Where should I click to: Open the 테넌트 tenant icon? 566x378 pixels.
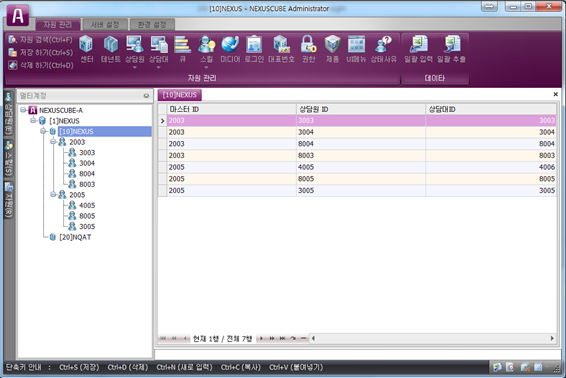[x=110, y=49]
